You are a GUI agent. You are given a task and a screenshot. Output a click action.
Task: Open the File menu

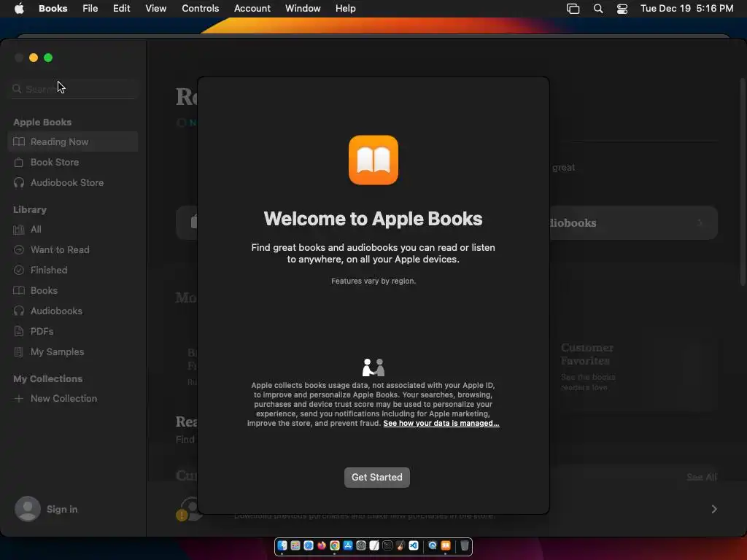tap(90, 8)
